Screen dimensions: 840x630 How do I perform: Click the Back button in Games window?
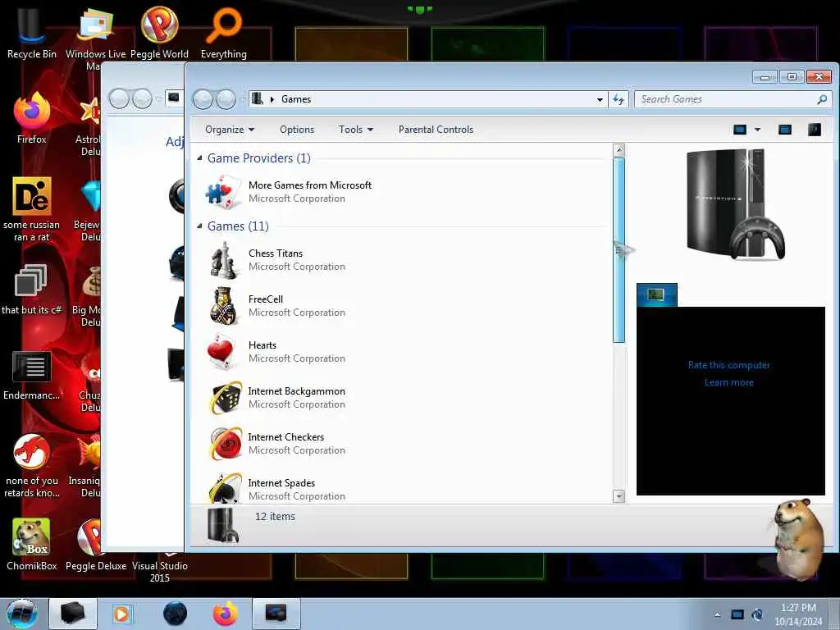pyautogui.click(x=203, y=99)
